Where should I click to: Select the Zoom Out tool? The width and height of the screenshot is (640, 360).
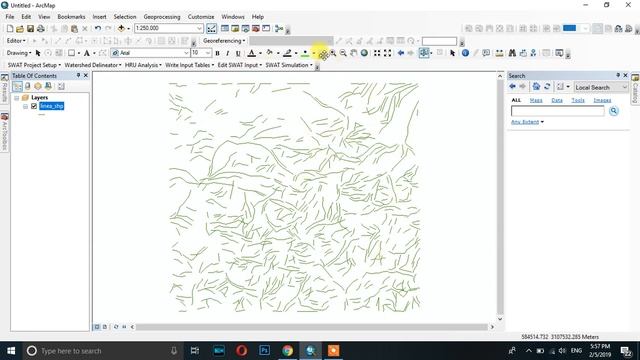343,53
